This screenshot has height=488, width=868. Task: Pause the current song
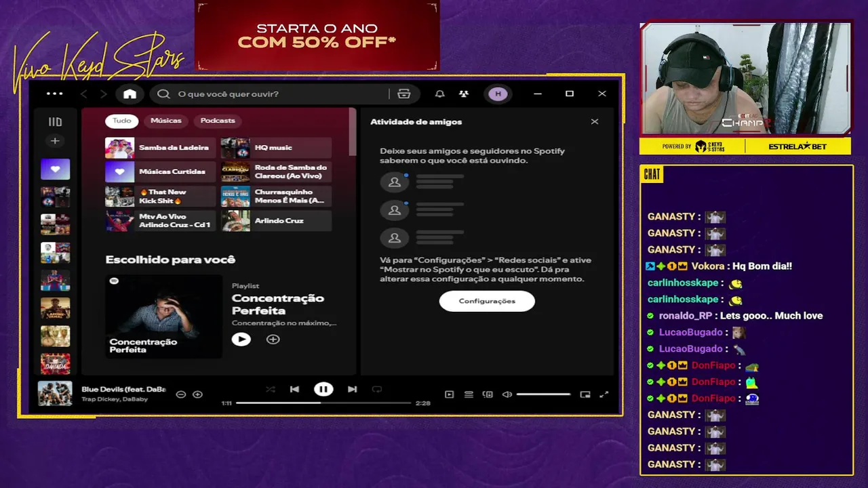click(x=323, y=389)
